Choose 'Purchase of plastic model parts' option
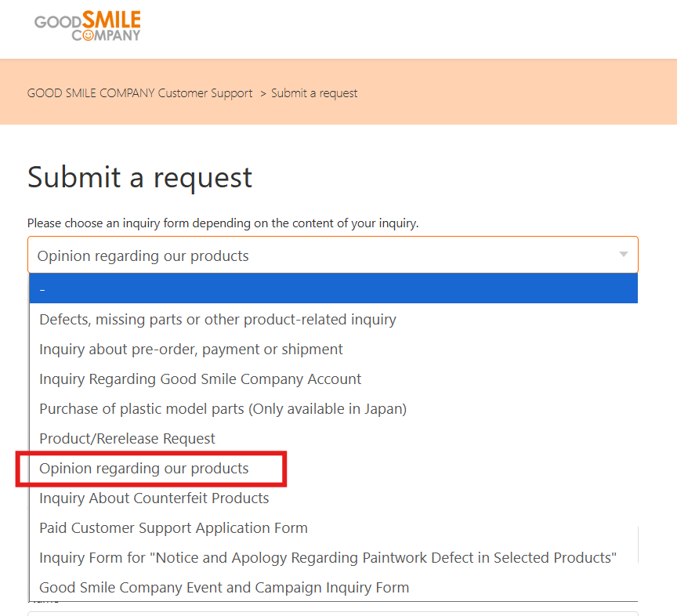The image size is (677, 616). click(223, 409)
